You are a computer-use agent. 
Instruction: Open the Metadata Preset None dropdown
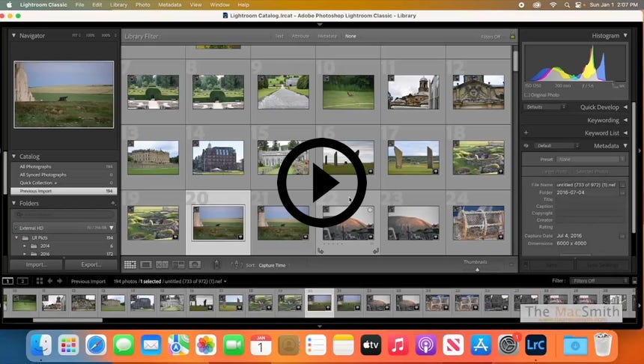coord(591,159)
